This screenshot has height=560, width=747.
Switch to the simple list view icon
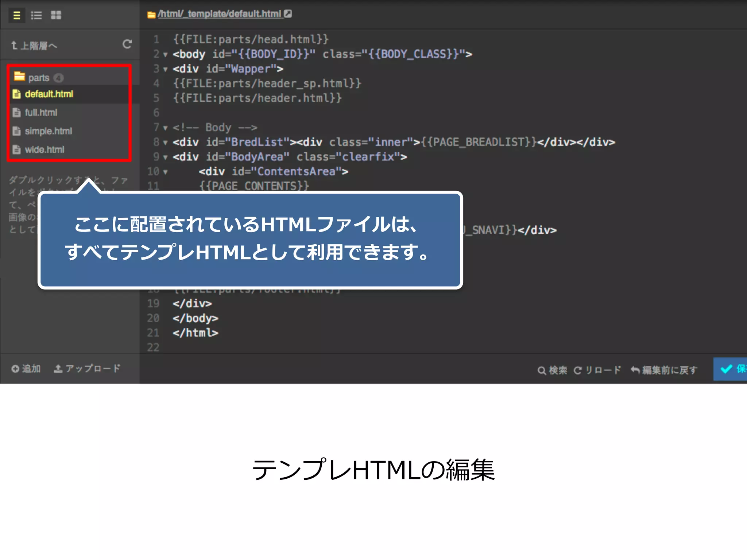coord(17,15)
